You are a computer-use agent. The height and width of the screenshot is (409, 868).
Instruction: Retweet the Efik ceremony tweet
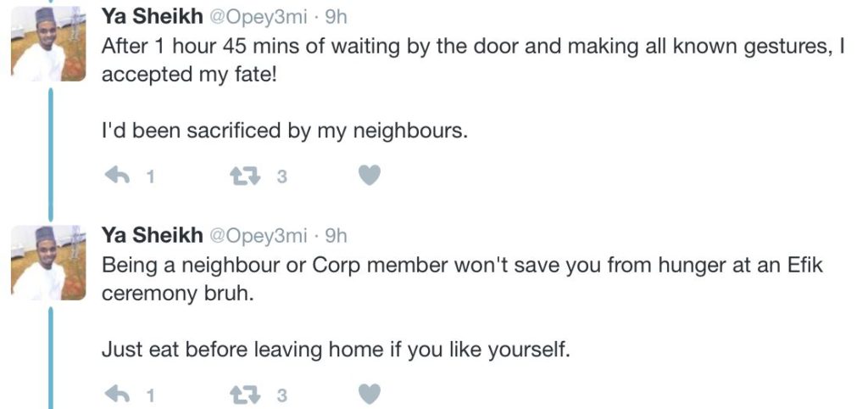(x=246, y=395)
